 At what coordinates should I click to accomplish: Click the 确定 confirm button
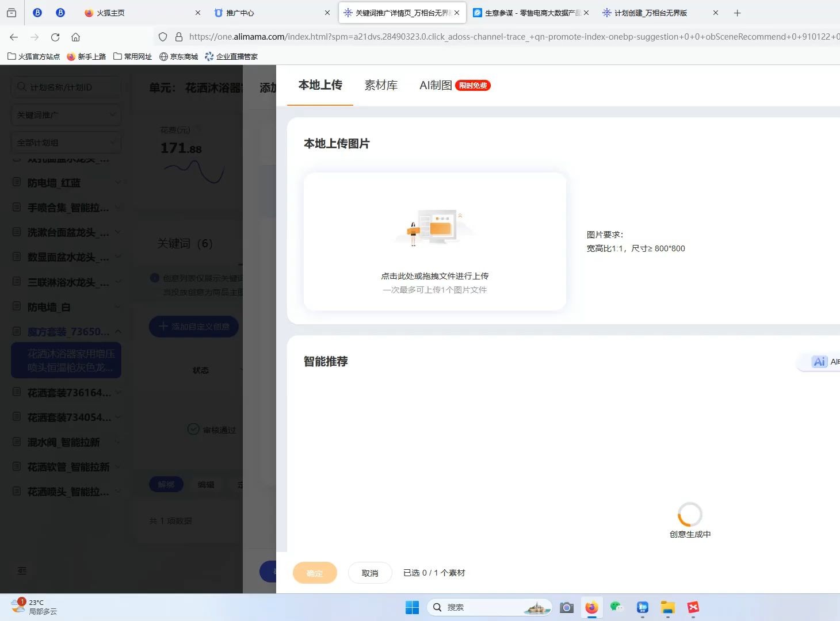point(315,573)
